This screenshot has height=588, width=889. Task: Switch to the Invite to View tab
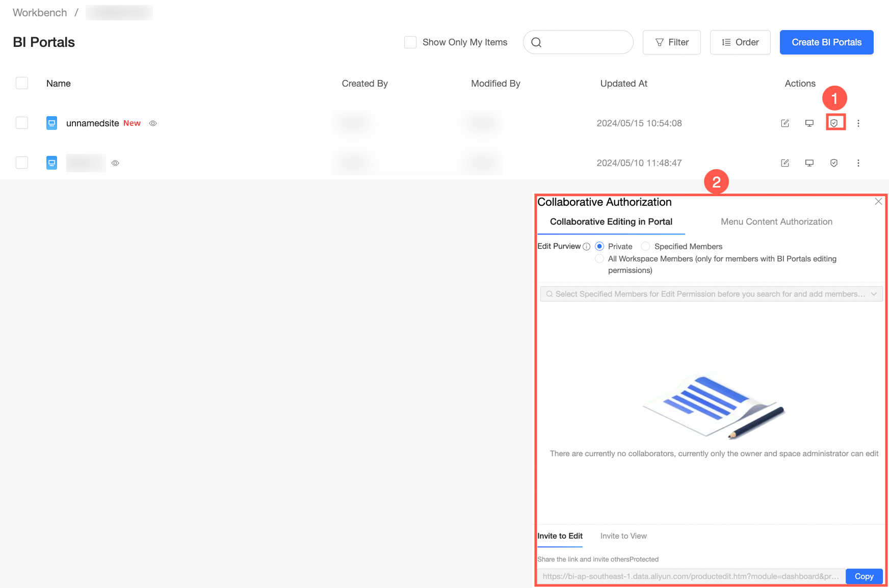click(x=623, y=536)
